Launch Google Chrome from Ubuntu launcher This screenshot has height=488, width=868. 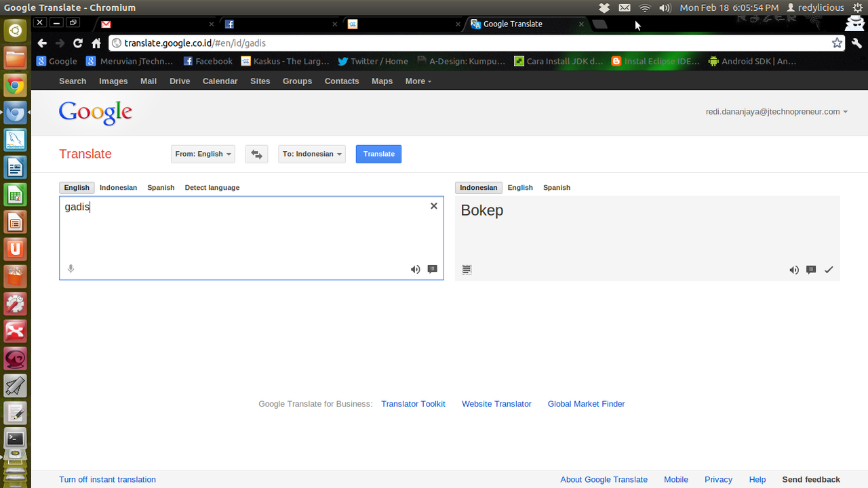click(x=15, y=85)
